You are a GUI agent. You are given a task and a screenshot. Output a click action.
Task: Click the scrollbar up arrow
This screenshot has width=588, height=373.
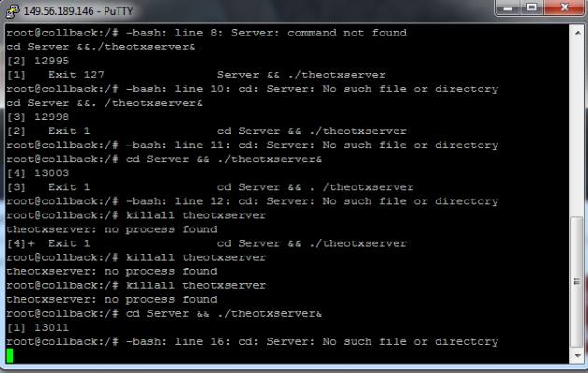click(577, 33)
